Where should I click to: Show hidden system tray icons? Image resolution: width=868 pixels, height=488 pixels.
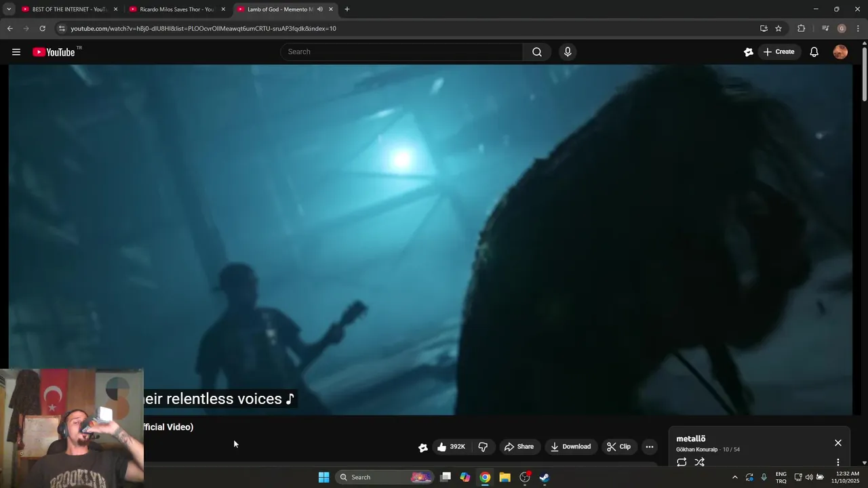[734, 477]
